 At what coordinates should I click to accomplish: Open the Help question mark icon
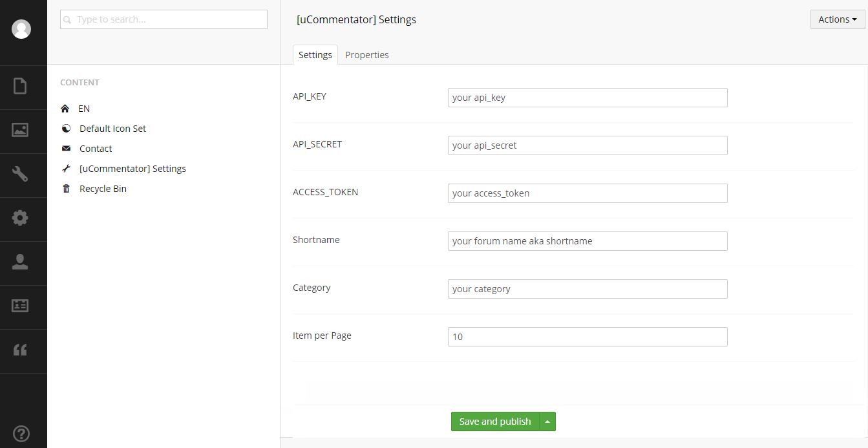tap(21, 434)
